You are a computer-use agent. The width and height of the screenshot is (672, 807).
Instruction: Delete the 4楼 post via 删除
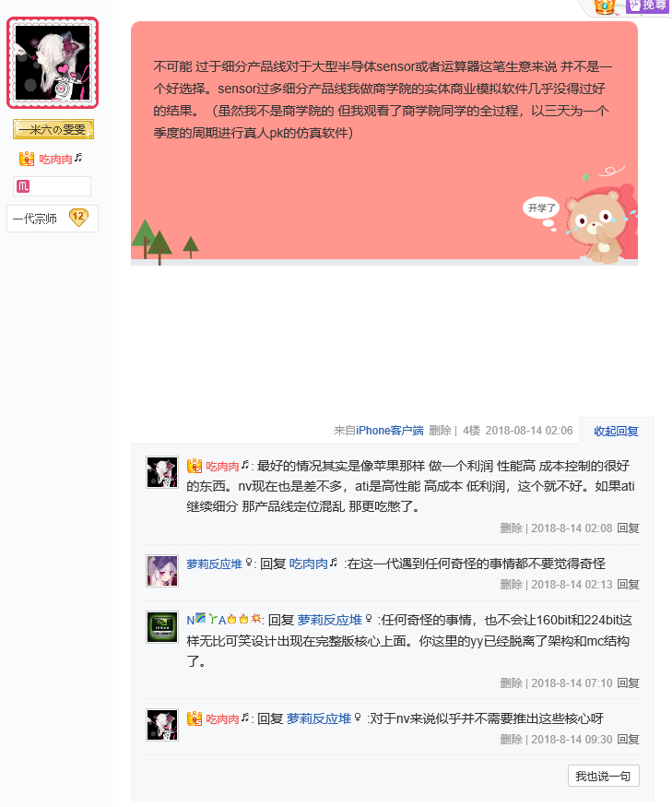[440, 431]
